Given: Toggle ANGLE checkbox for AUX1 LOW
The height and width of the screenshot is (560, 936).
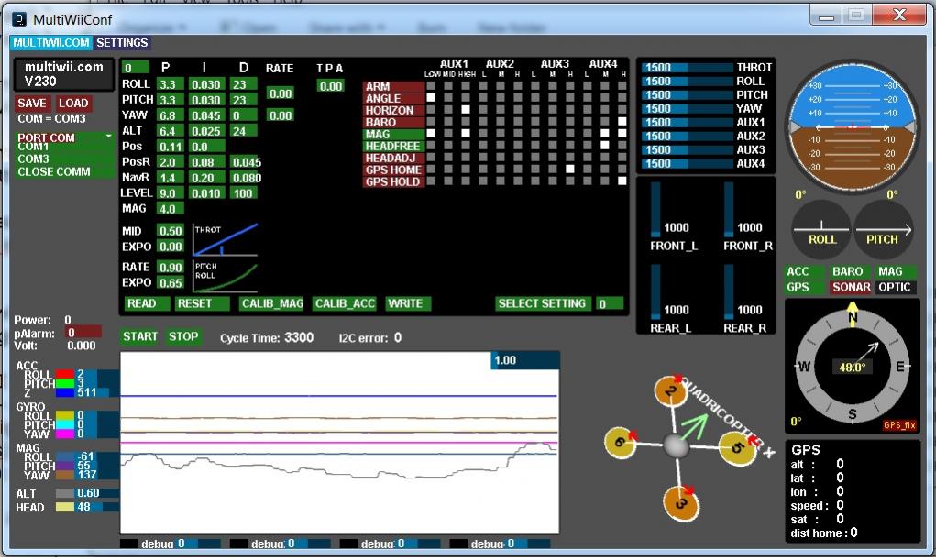Looking at the screenshot, I should tap(430, 98).
